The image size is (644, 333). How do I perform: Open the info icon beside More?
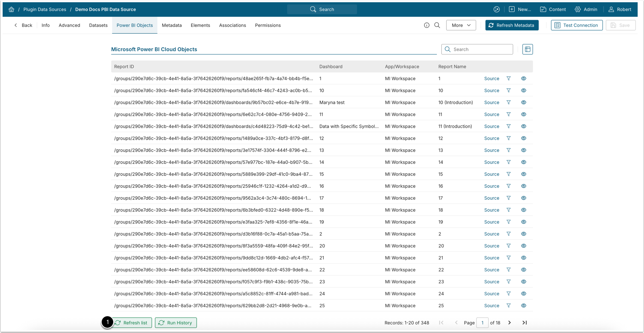[x=426, y=25]
